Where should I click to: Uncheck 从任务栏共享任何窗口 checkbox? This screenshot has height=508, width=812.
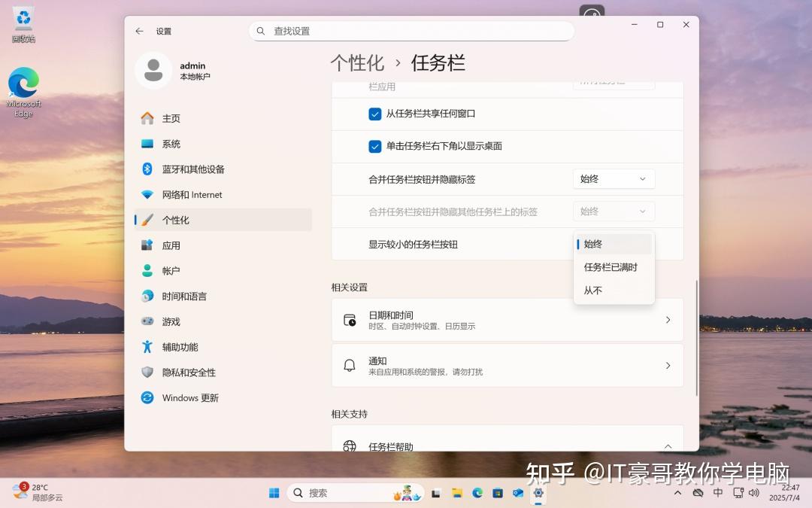(375, 114)
